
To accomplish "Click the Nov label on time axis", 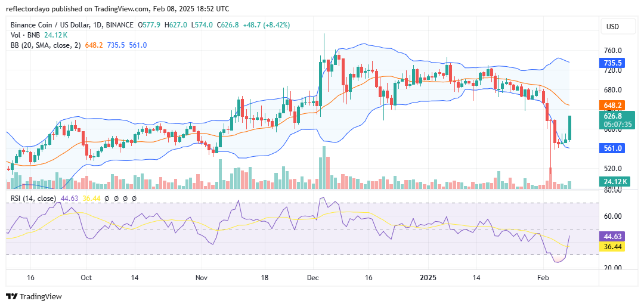I will click(x=202, y=277).
